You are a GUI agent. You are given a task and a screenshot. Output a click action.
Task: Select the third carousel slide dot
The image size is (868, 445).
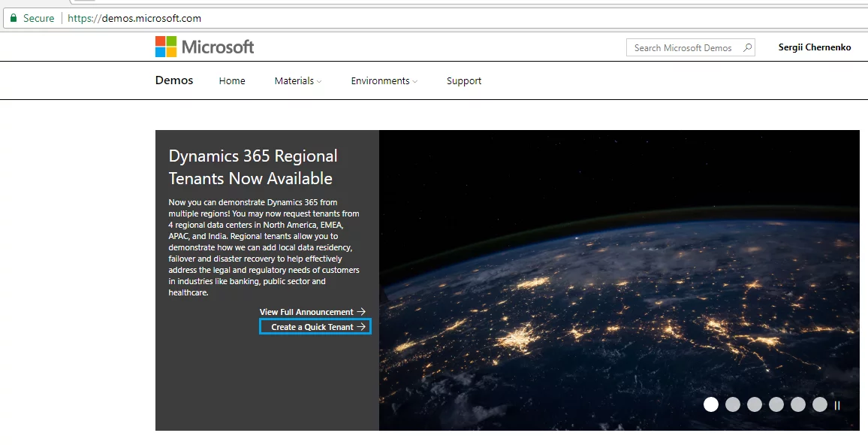(755, 404)
